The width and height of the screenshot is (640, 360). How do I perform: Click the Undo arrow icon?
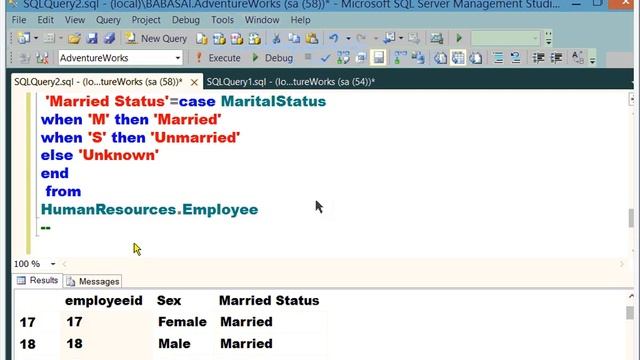[333, 38]
